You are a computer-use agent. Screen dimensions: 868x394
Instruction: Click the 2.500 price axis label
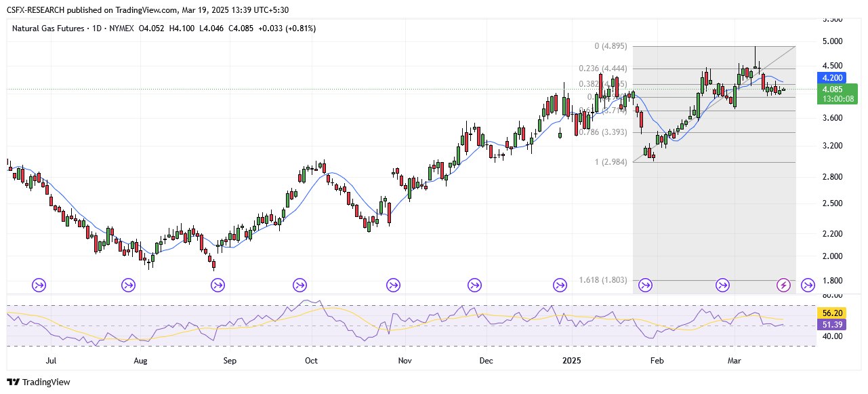click(831, 203)
